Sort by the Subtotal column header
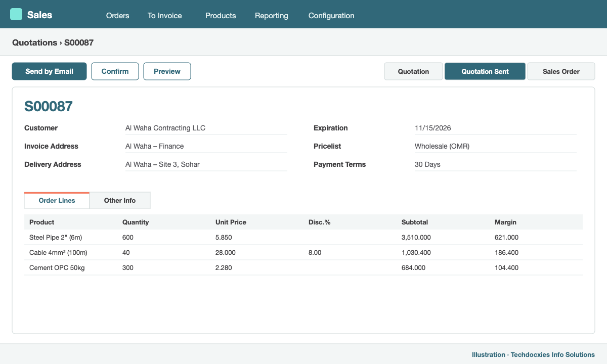Image resolution: width=607 pixels, height=364 pixels. pyautogui.click(x=415, y=222)
